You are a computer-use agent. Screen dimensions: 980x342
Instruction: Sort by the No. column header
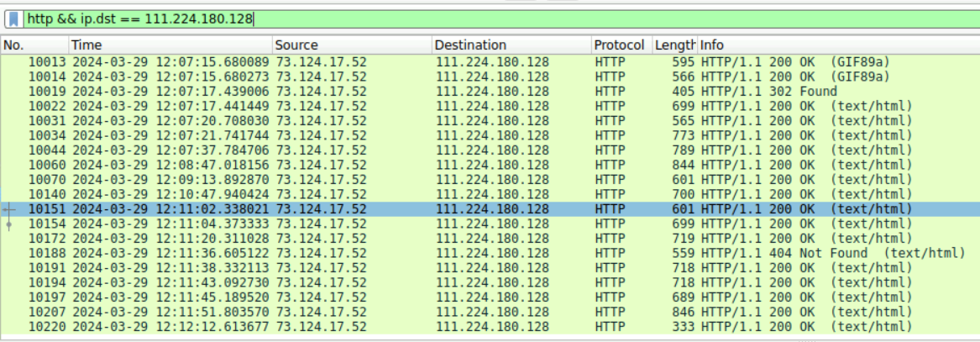click(34, 45)
